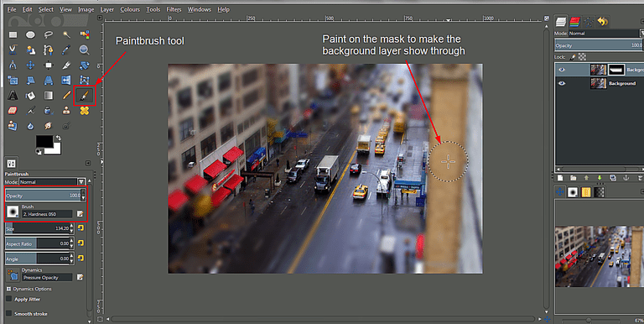
Task: Swap foreground and background colours
Action: click(x=59, y=138)
